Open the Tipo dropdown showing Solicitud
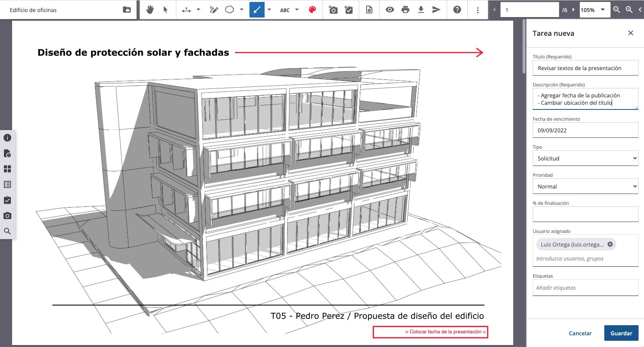This screenshot has width=644, height=347. click(585, 158)
